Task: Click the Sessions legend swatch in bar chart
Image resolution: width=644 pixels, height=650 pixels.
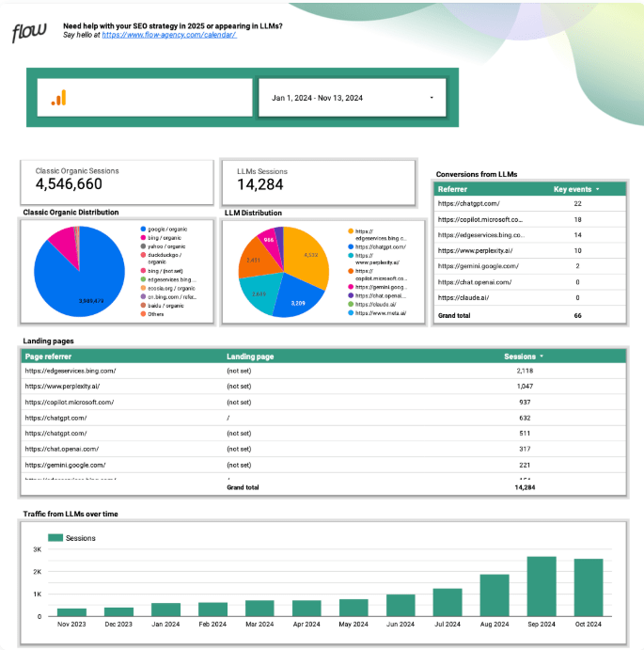Action: click(x=55, y=538)
